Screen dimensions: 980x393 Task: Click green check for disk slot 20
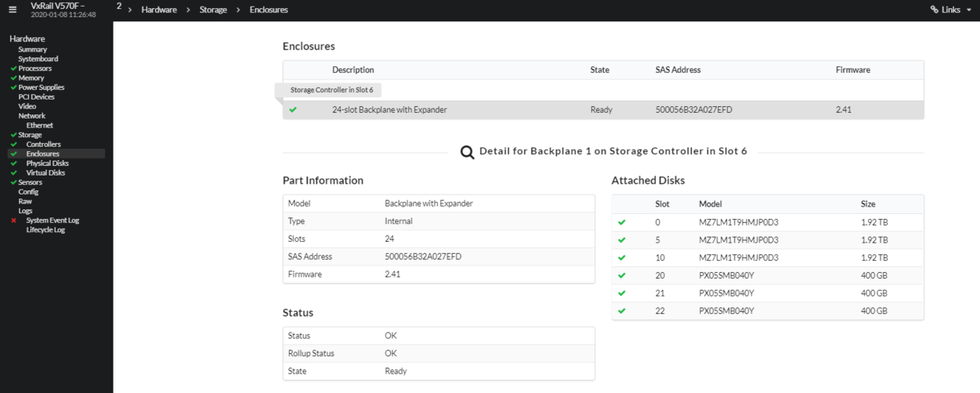click(x=622, y=275)
